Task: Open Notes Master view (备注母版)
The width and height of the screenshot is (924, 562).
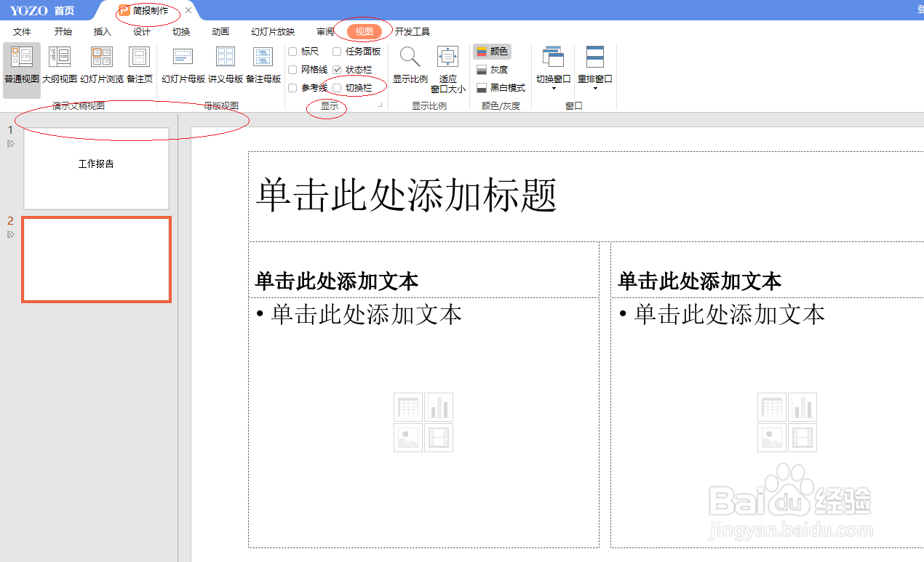Action: point(263,65)
